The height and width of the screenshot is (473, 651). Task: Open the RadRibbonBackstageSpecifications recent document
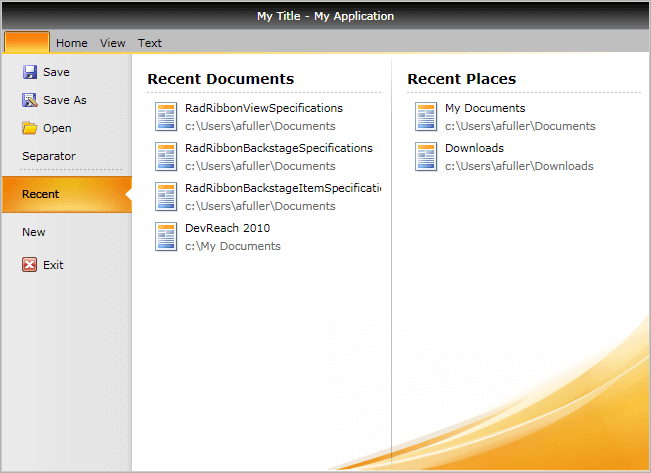[x=279, y=148]
